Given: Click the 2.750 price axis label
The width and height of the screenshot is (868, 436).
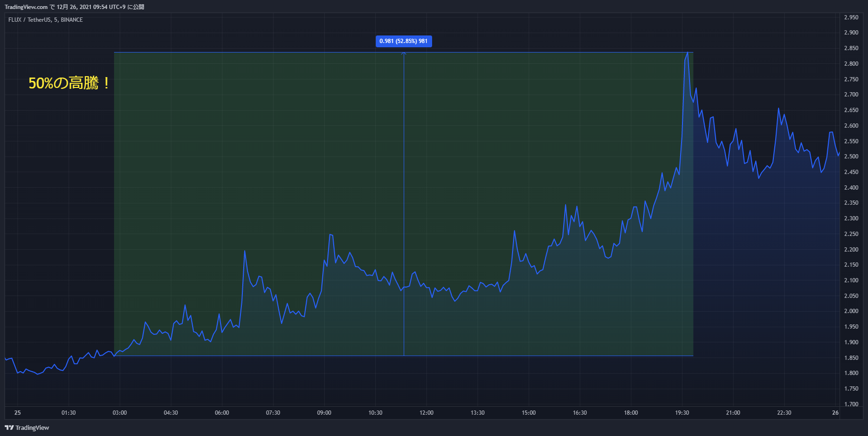Looking at the screenshot, I should [x=851, y=79].
